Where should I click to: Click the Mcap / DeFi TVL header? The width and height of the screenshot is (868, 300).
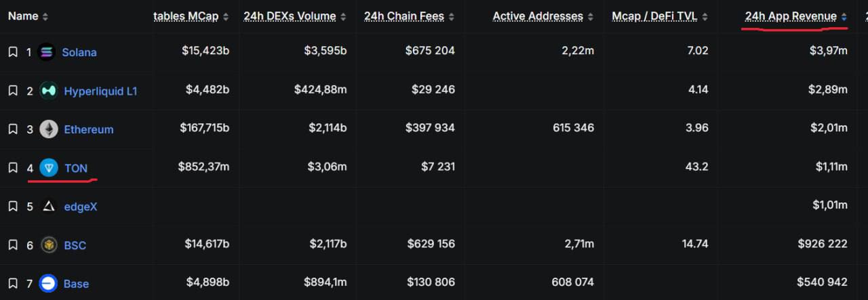(654, 16)
